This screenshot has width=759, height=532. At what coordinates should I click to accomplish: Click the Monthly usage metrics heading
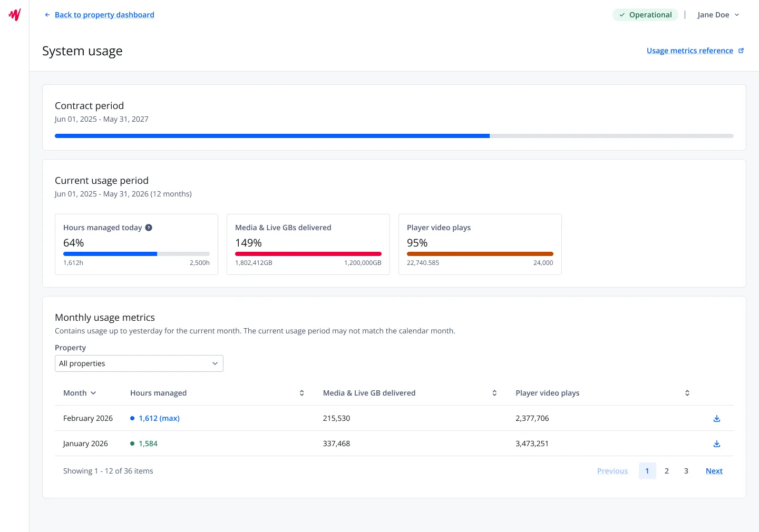point(105,318)
